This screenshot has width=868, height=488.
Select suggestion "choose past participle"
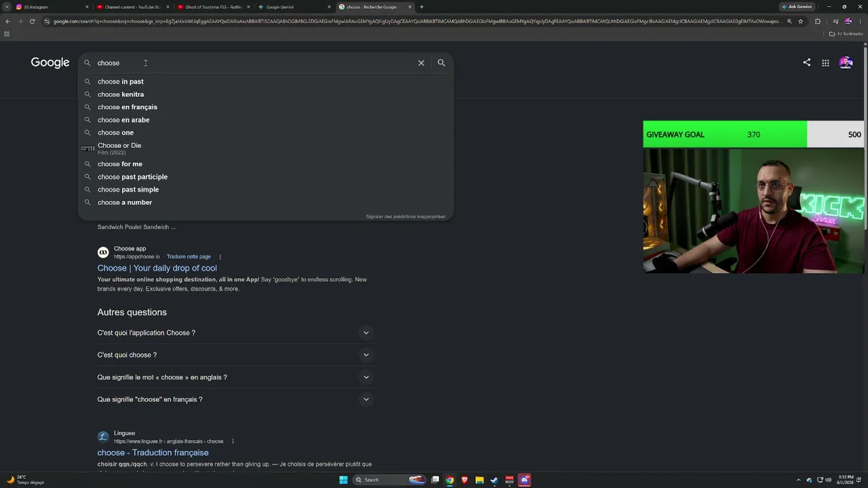(x=266, y=177)
